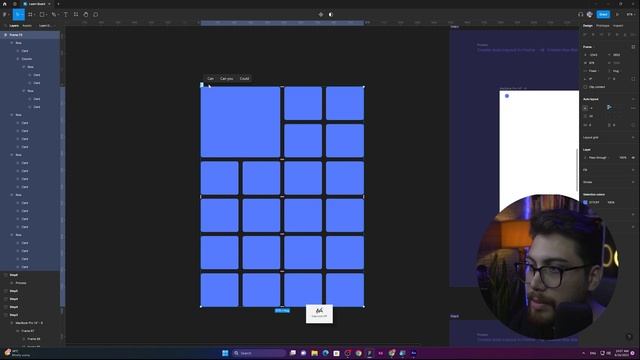Open the zoom level dropdown
Screen dimensions: 640x360
click(x=631, y=14)
